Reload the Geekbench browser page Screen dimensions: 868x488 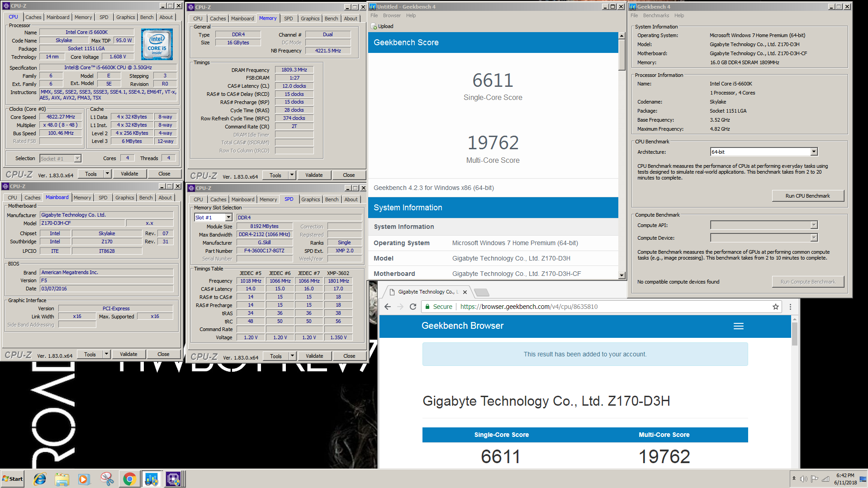(x=413, y=307)
